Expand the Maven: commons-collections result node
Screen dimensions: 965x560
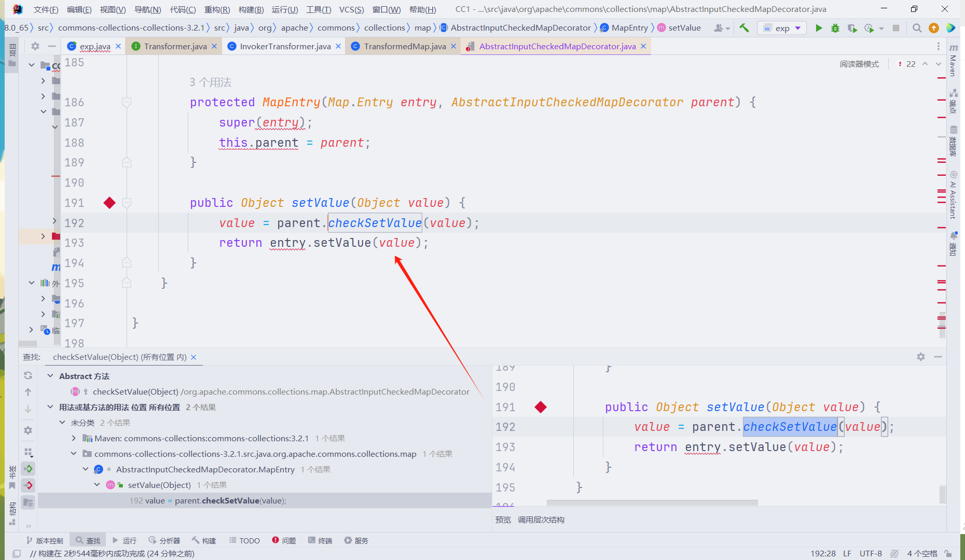[74, 438]
